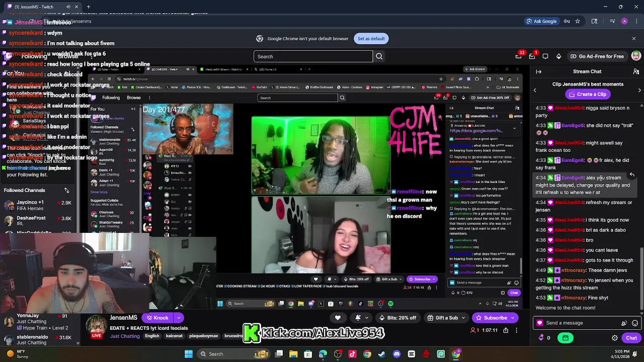The image size is (644, 362).
Task: Open Twitch notifications inbox with 32 badge
Action: pyautogui.click(x=519, y=56)
